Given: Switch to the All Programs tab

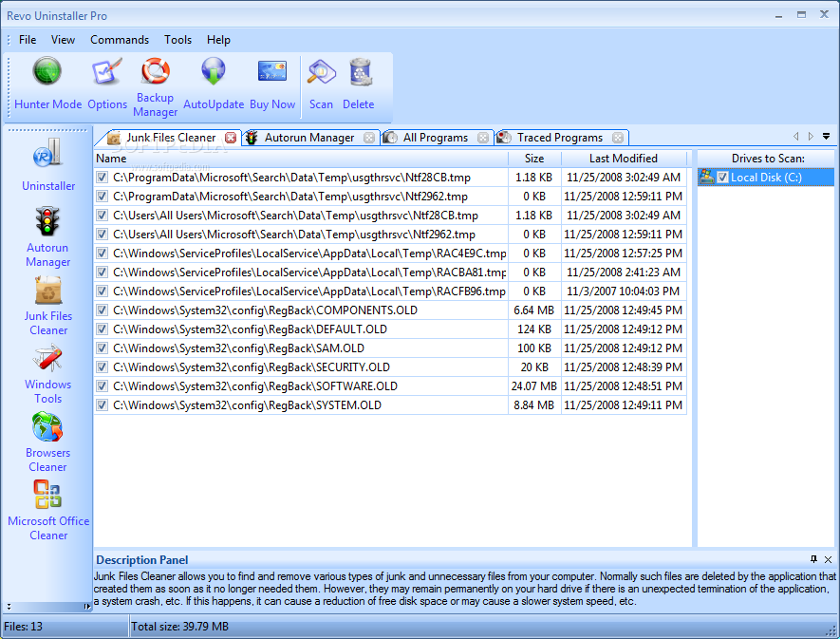Looking at the screenshot, I should (435, 138).
